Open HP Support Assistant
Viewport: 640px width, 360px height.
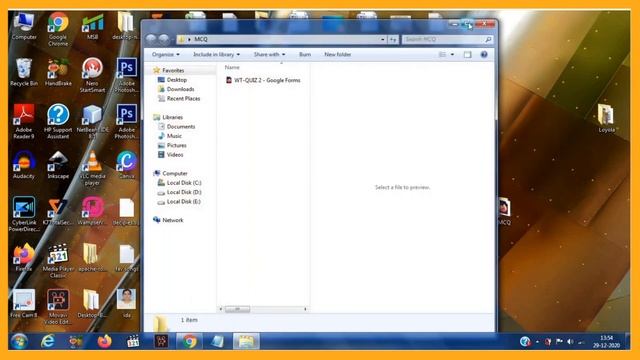pyautogui.click(x=58, y=122)
